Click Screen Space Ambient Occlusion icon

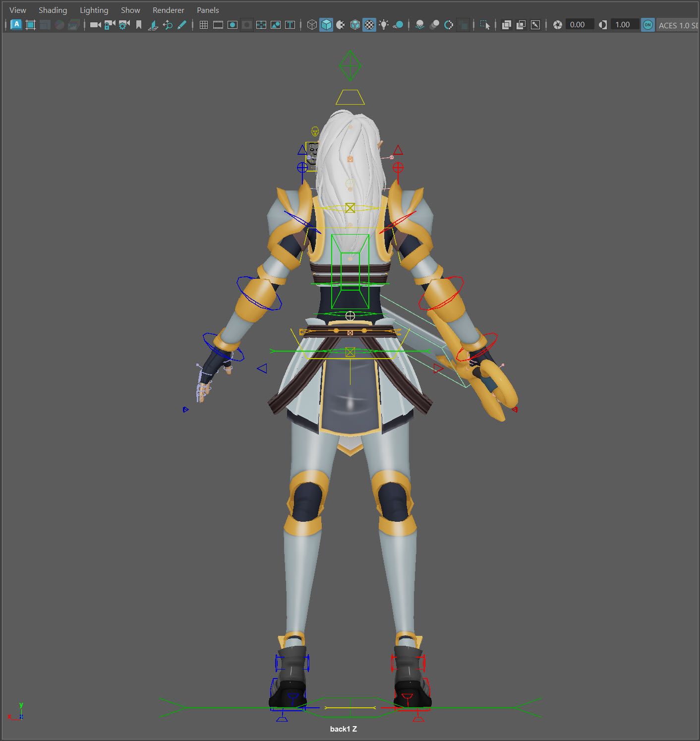419,24
